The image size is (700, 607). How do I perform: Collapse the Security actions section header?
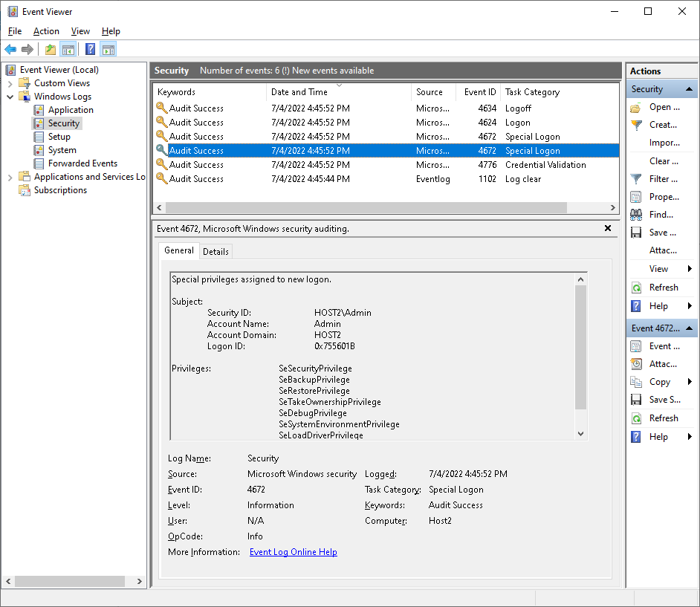tap(690, 89)
